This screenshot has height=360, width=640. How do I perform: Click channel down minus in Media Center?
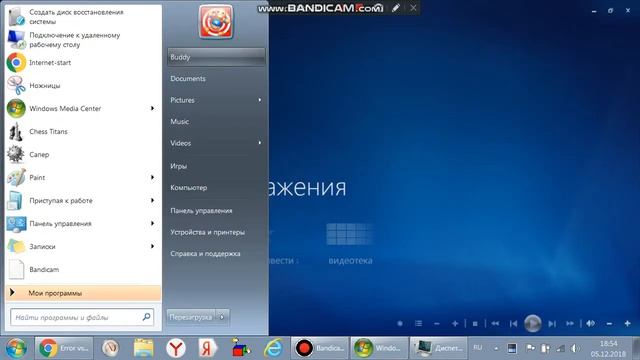point(437,323)
